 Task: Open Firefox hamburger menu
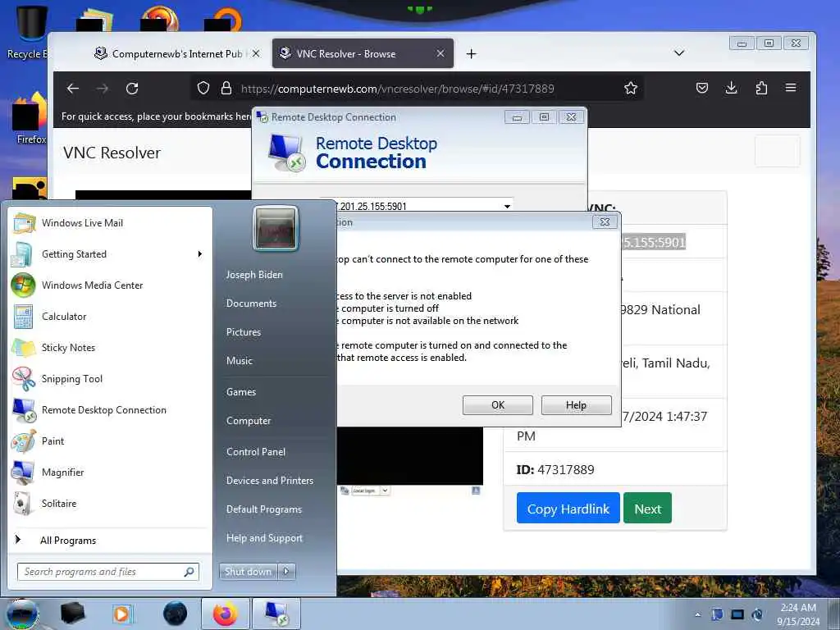(x=791, y=88)
